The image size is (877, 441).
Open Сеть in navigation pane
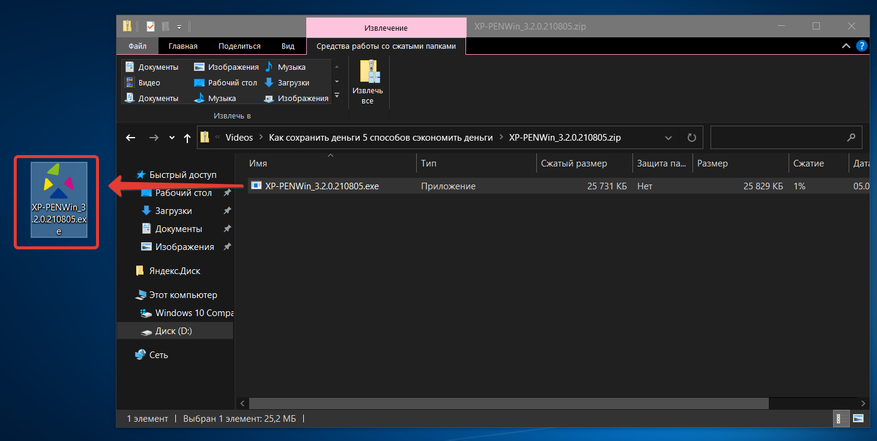[x=151, y=355]
